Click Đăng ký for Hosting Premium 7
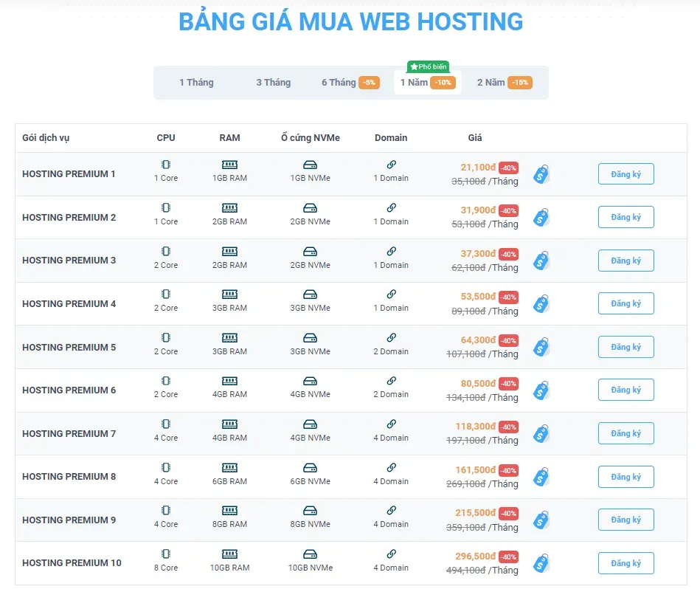The width and height of the screenshot is (700, 589). click(x=626, y=433)
